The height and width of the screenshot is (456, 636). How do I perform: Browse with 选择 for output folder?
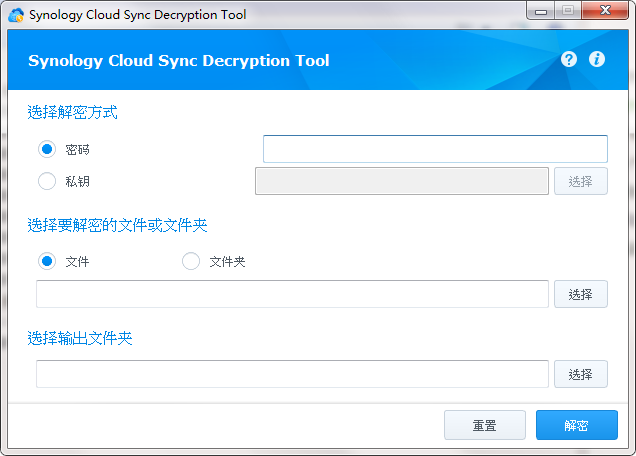(x=580, y=374)
